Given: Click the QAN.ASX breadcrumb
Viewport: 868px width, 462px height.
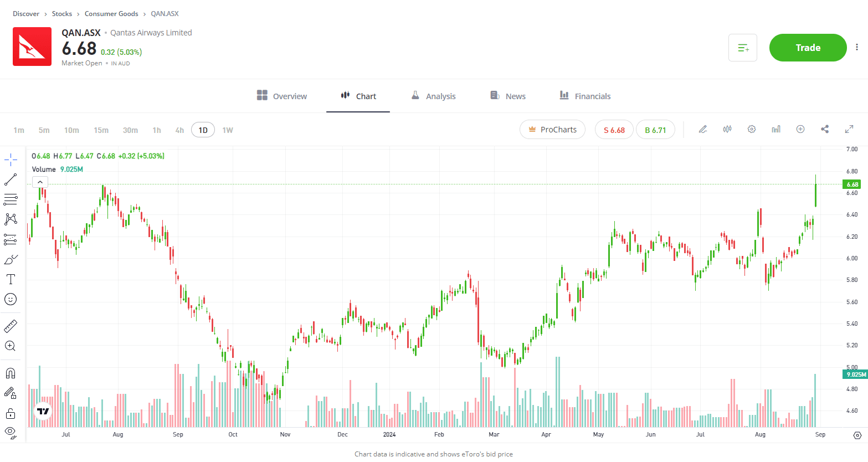Looking at the screenshot, I should 165,14.
